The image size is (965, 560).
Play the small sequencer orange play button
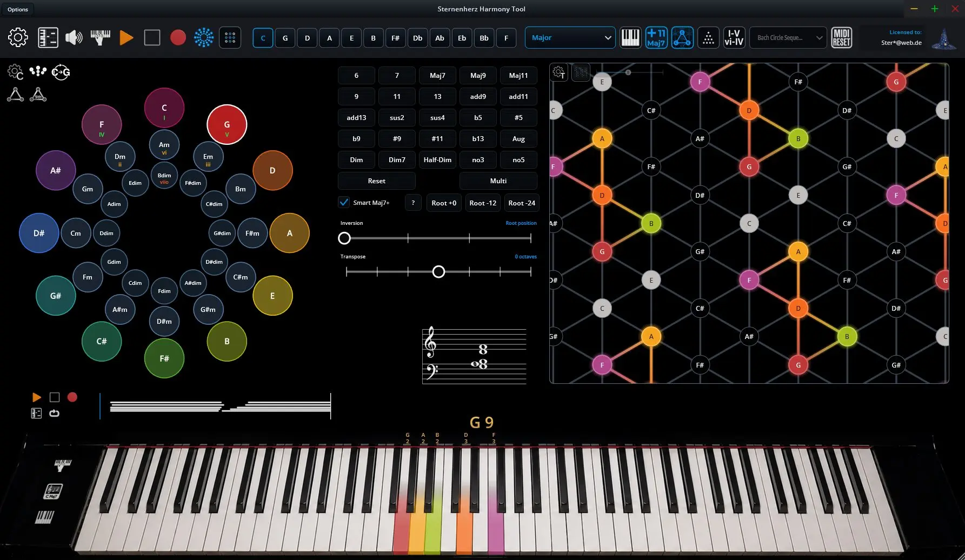point(37,397)
